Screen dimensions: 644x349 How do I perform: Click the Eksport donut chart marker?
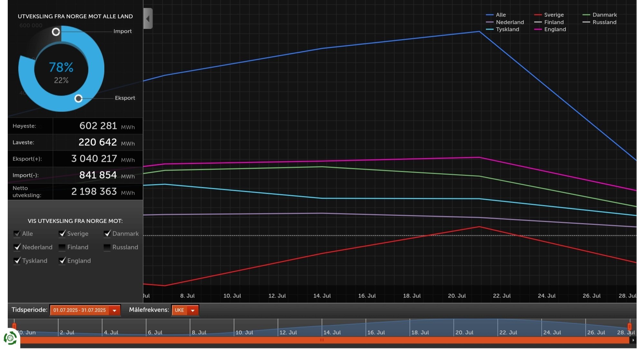[79, 98]
